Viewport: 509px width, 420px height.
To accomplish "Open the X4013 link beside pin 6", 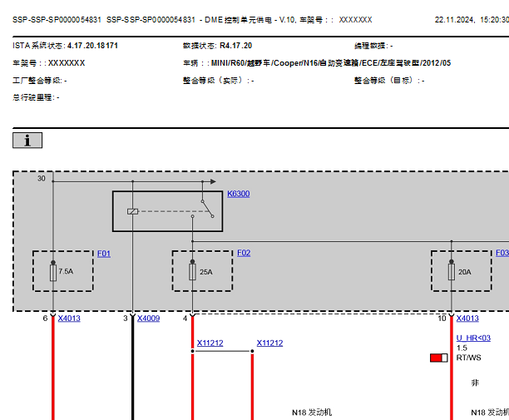I will tap(69, 319).
